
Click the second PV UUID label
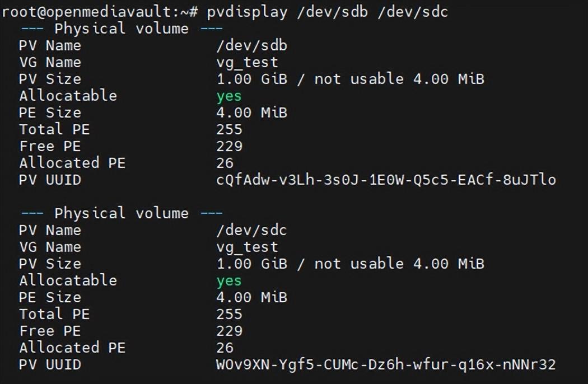point(50,364)
